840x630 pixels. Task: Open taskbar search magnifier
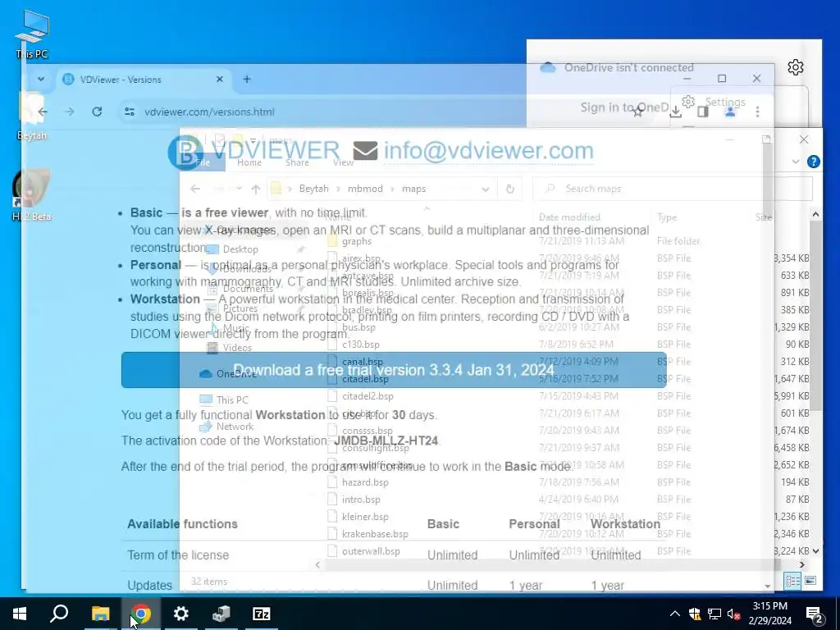tap(59, 614)
